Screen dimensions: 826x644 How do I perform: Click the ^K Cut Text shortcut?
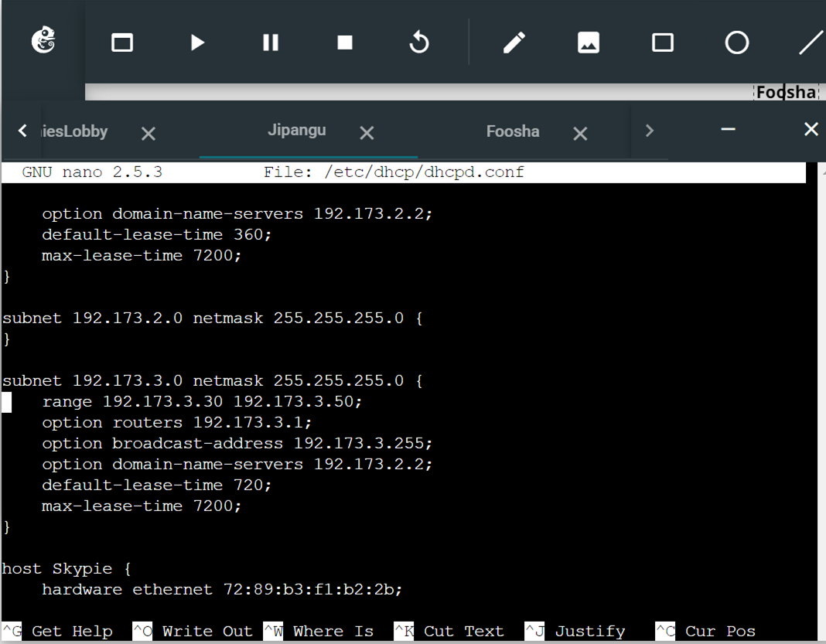point(449,631)
